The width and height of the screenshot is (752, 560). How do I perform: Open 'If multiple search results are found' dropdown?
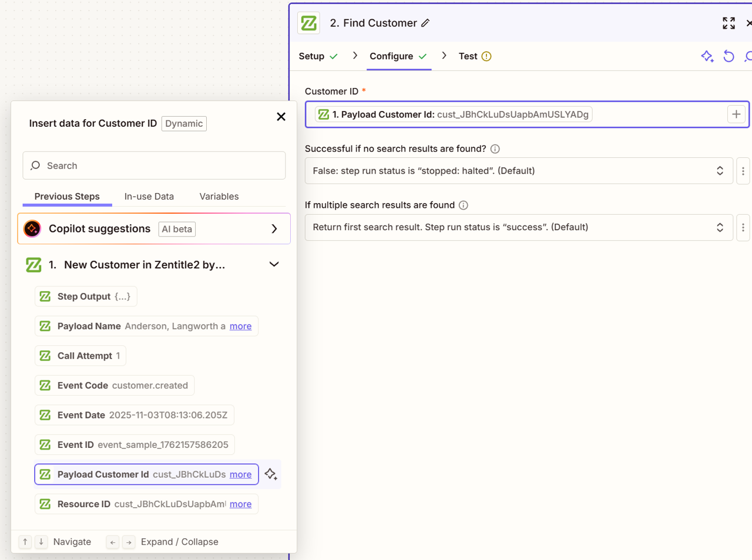tap(518, 228)
